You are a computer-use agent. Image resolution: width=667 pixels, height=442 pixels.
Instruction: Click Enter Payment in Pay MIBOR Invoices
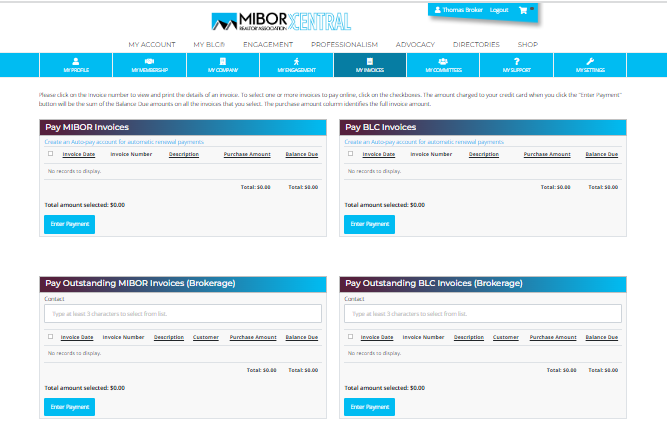(69, 224)
